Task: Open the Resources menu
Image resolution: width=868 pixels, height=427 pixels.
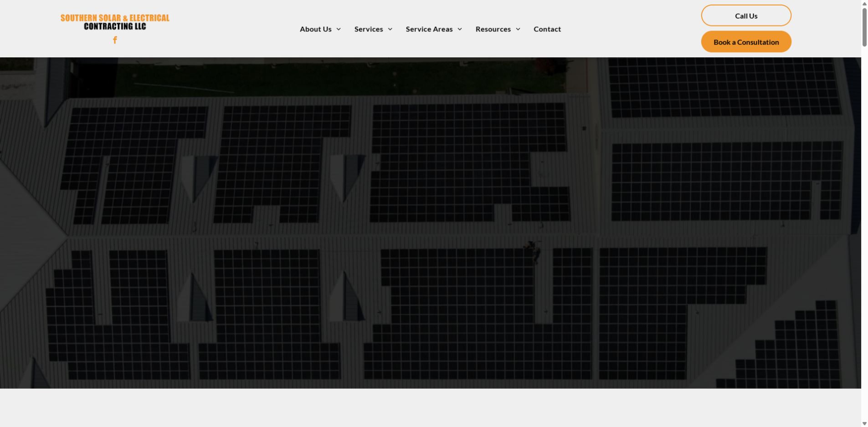Action: point(493,29)
